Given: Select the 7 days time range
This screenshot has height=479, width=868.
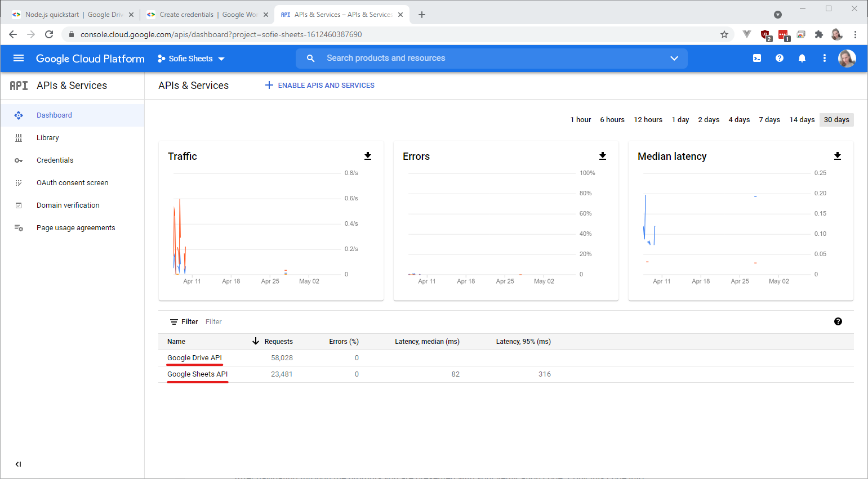Looking at the screenshot, I should [769, 120].
